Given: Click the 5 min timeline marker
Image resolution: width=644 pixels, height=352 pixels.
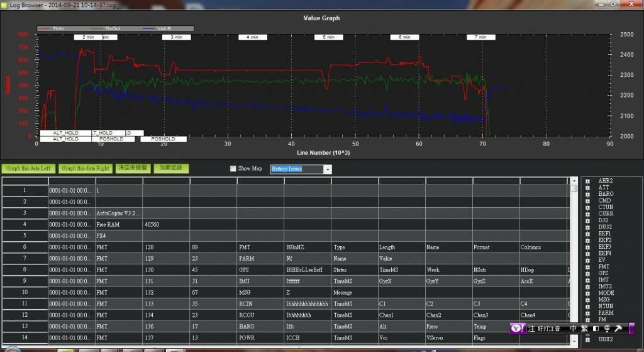Looking at the screenshot, I should (x=328, y=37).
